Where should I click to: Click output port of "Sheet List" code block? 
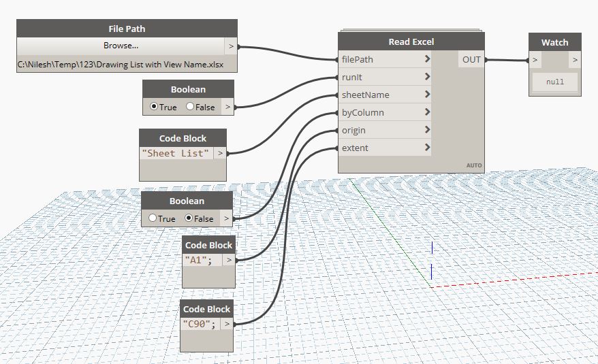(x=220, y=153)
